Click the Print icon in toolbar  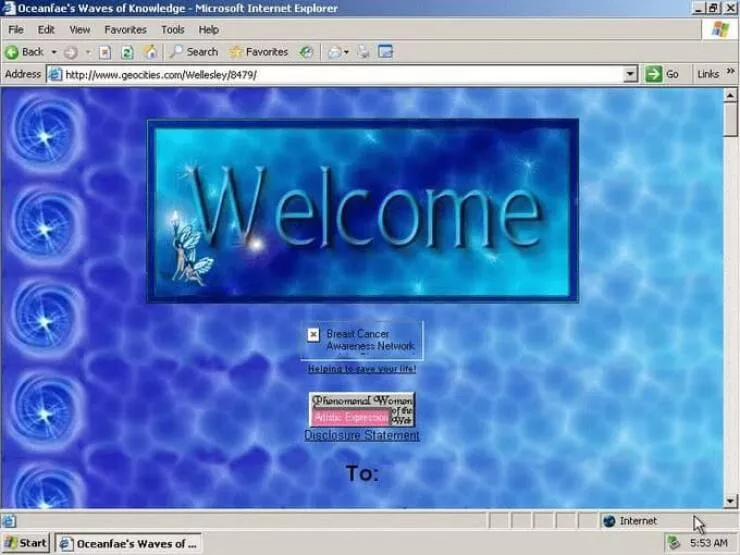(x=364, y=52)
